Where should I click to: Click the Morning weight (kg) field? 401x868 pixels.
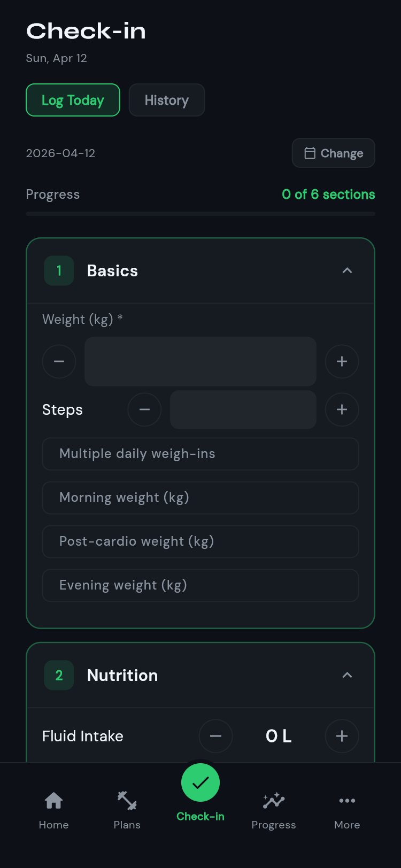[x=200, y=498]
